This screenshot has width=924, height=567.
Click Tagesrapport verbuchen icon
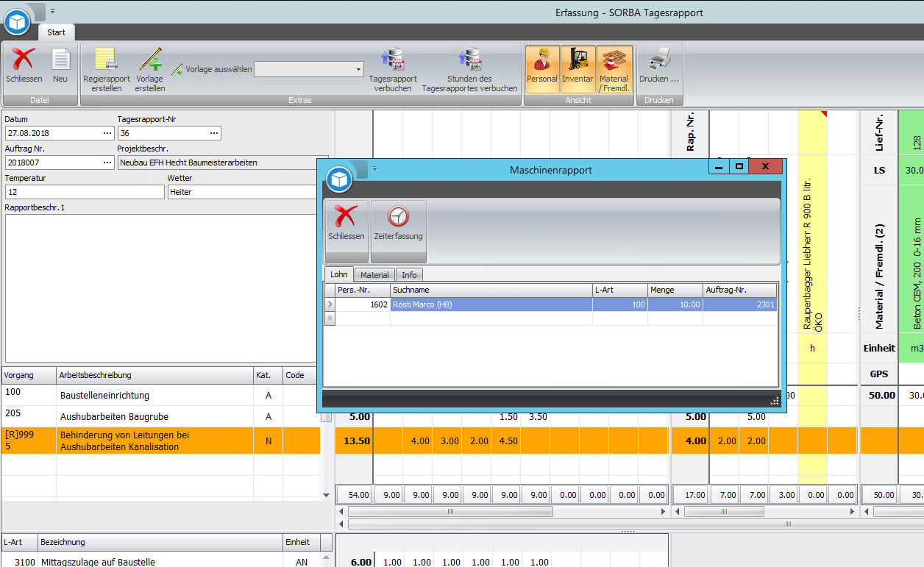(x=392, y=70)
